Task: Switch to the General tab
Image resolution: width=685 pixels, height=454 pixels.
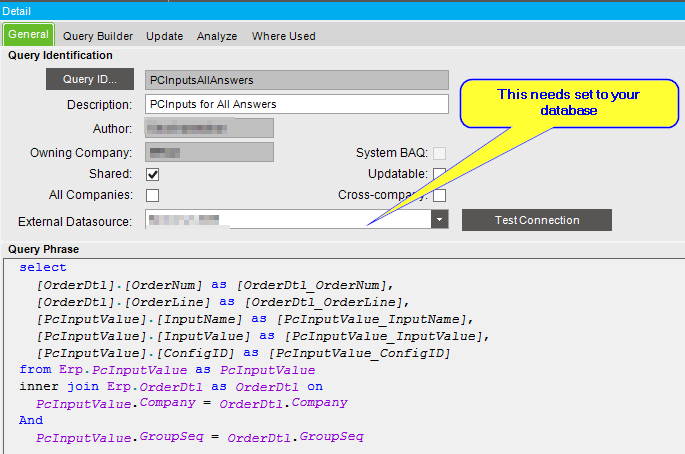Action: (28, 35)
